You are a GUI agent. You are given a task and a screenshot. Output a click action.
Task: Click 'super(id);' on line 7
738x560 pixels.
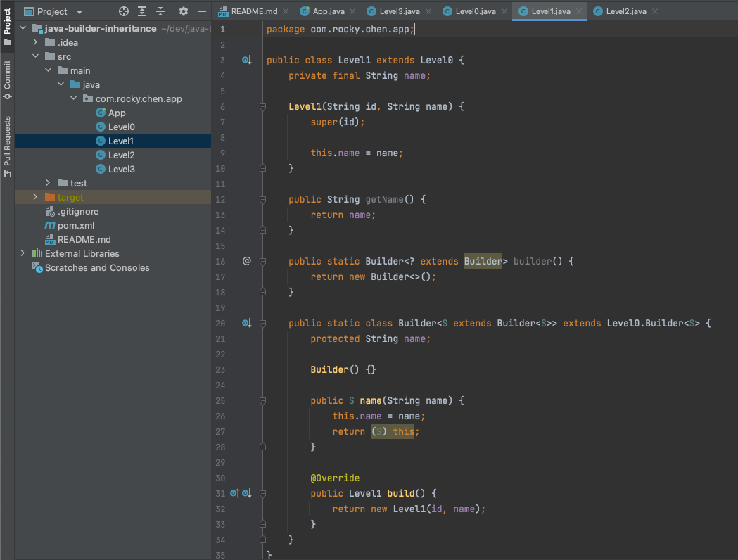point(338,122)
